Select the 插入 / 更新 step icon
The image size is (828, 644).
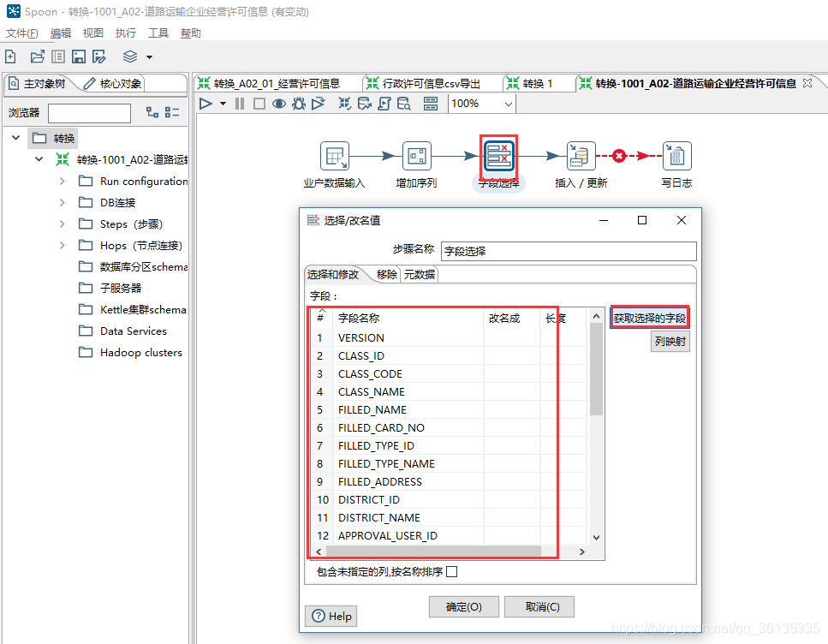point(581,156)
